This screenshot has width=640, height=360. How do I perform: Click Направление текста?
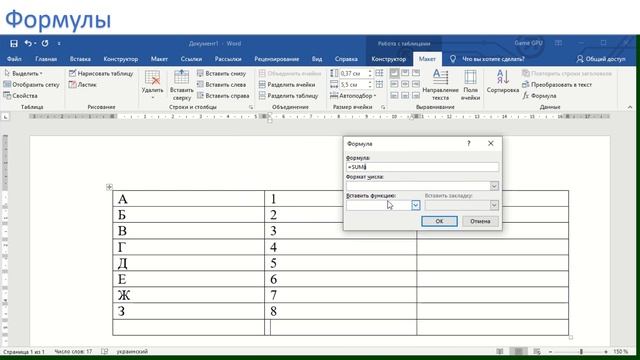coord(440,85)
